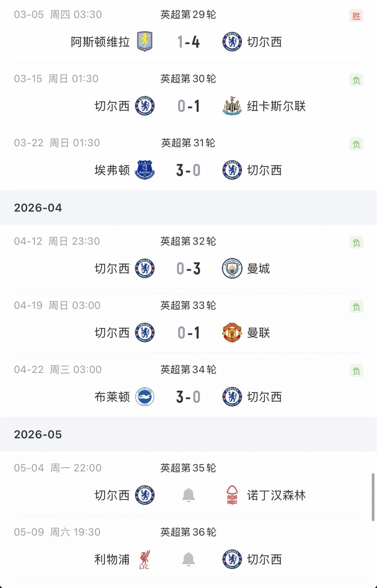The width and height of the screenshot is (377, 588).
Task: Tap the Brighton club badge
Action: click(x=145, y=397)
